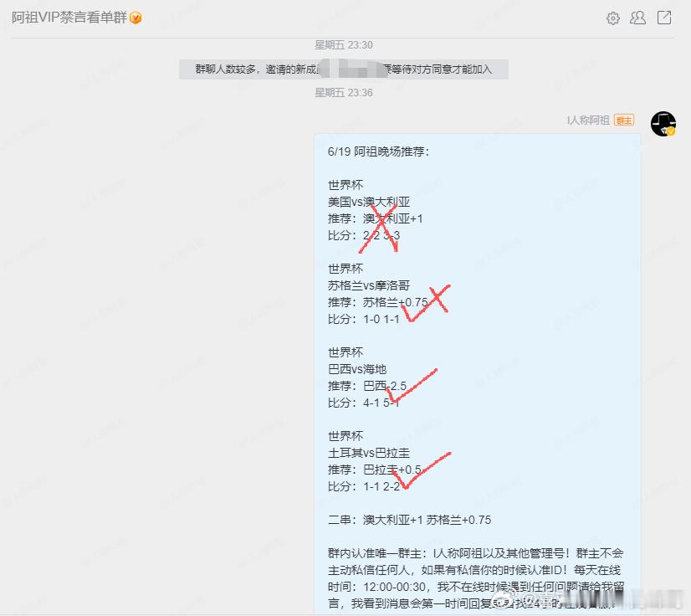Click the score line 1-0 1-1

[381, 319]
